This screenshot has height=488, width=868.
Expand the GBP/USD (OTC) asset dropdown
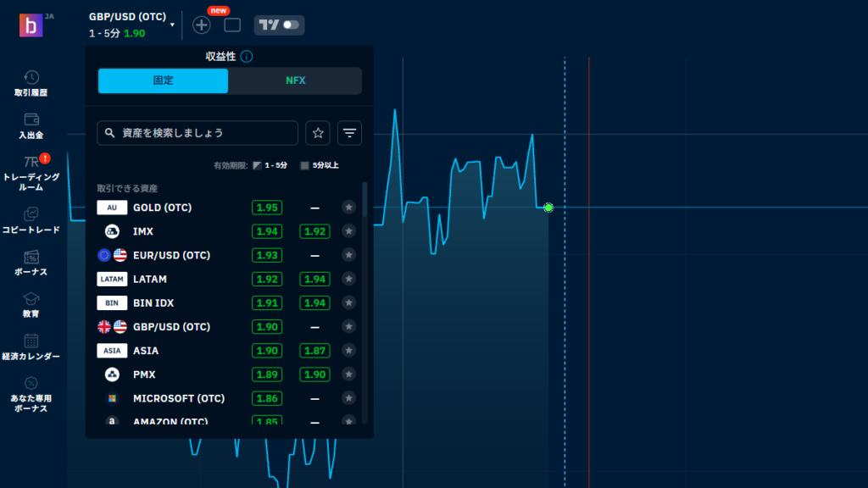click(x=172, y=25)
